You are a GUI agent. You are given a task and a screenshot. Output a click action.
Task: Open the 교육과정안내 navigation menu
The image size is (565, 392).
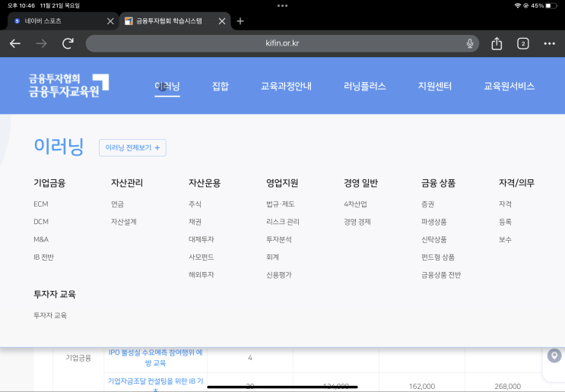click(286, 87)
